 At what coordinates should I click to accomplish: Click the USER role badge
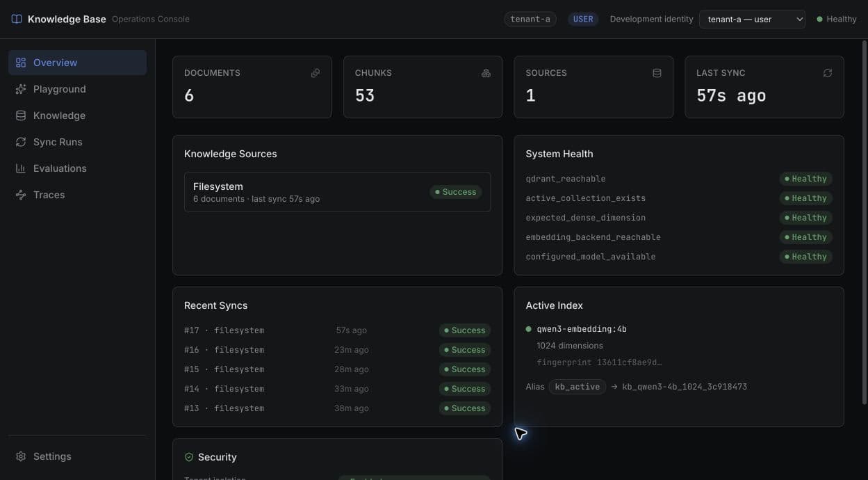pos(583,19)
